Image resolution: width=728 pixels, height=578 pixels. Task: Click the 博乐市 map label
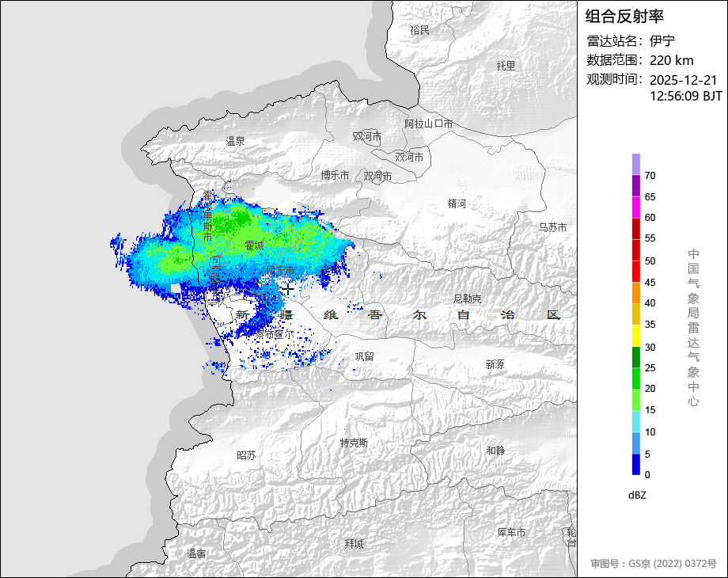335,175
